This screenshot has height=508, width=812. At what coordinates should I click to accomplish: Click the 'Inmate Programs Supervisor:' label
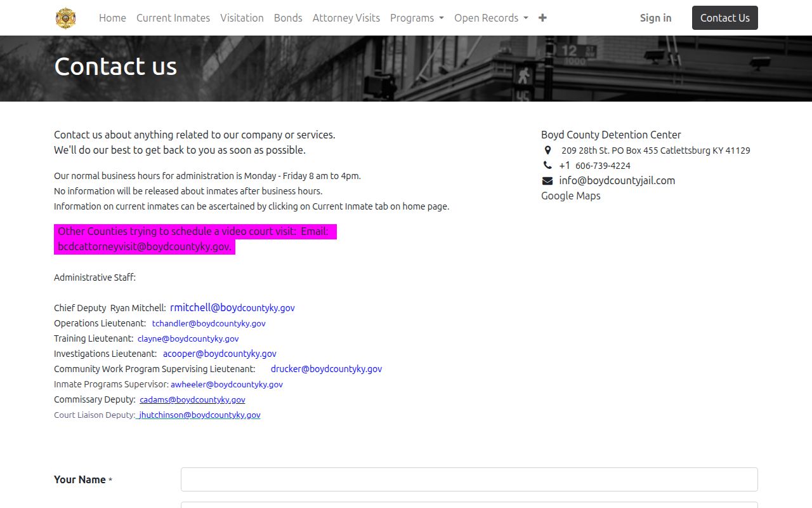[112, 384]
